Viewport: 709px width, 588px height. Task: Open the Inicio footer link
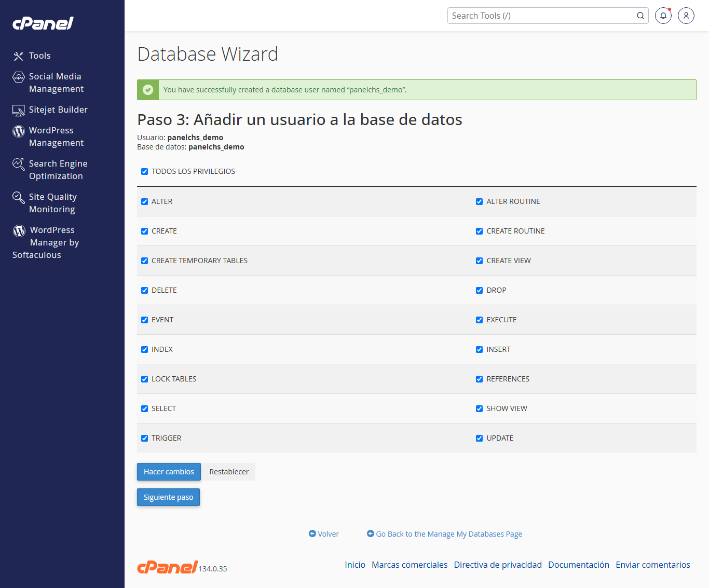(355, 565)
